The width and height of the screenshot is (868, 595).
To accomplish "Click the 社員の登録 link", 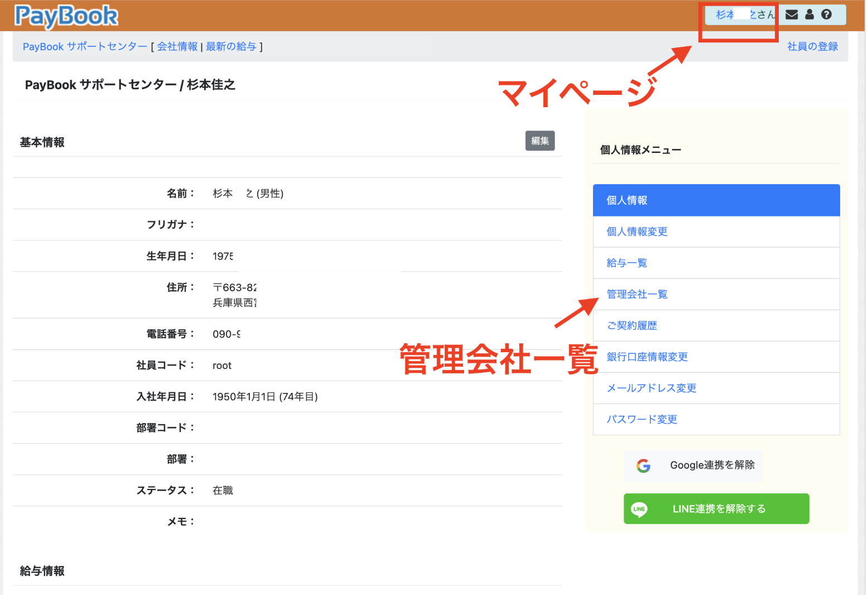I will 812,46.
